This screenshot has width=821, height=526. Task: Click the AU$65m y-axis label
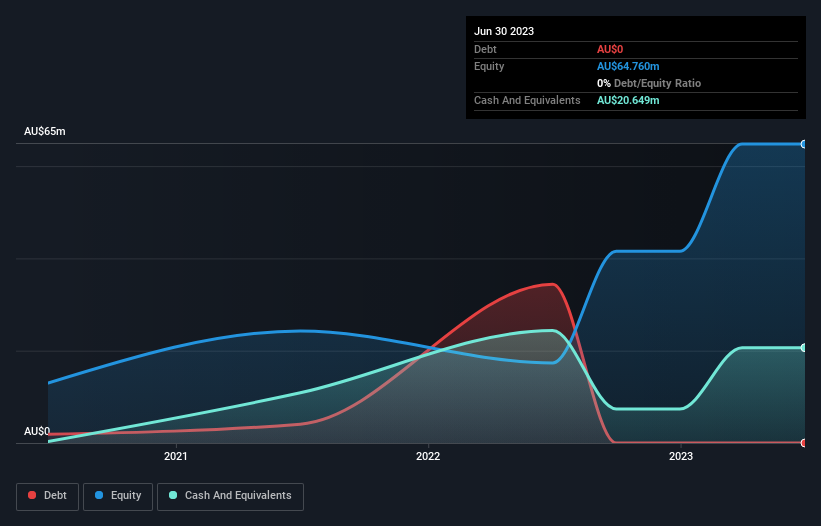pos(45,131)
